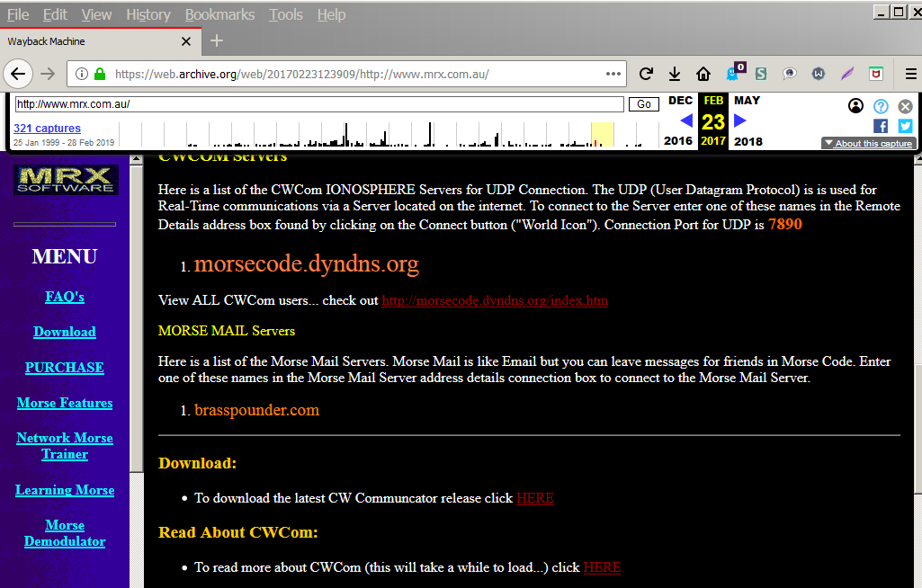Screen dimensions: 922x588
Task: Open Wayback Machine help question mark
Action: point(881,106)
